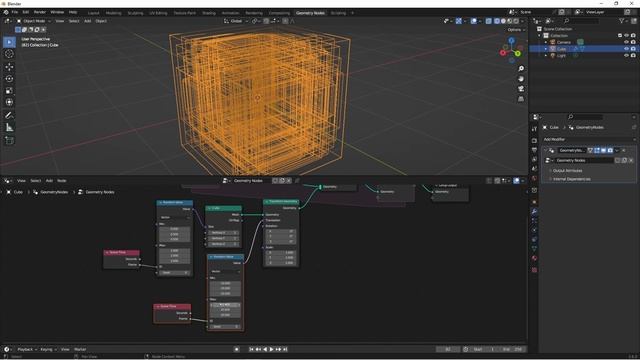This screenshot has width=640, height=360.
Task: Select the Add Cube tool
Action: [9, 141]
